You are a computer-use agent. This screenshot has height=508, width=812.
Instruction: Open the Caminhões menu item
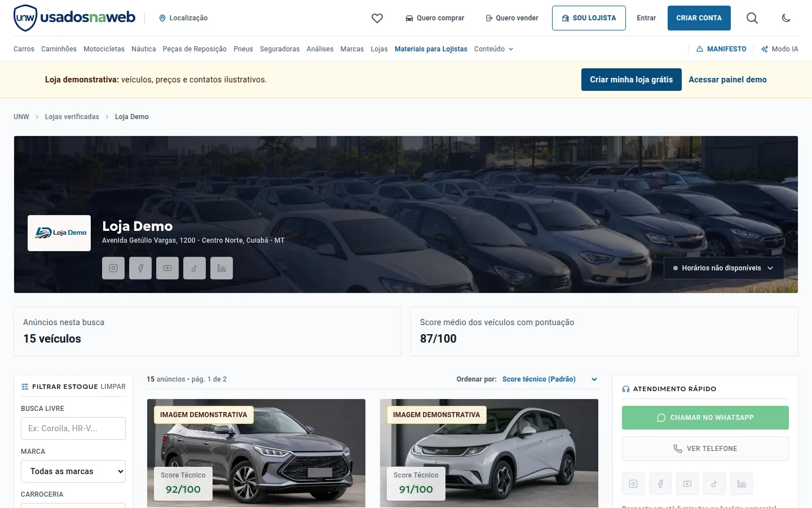click(x=59, y=49)
